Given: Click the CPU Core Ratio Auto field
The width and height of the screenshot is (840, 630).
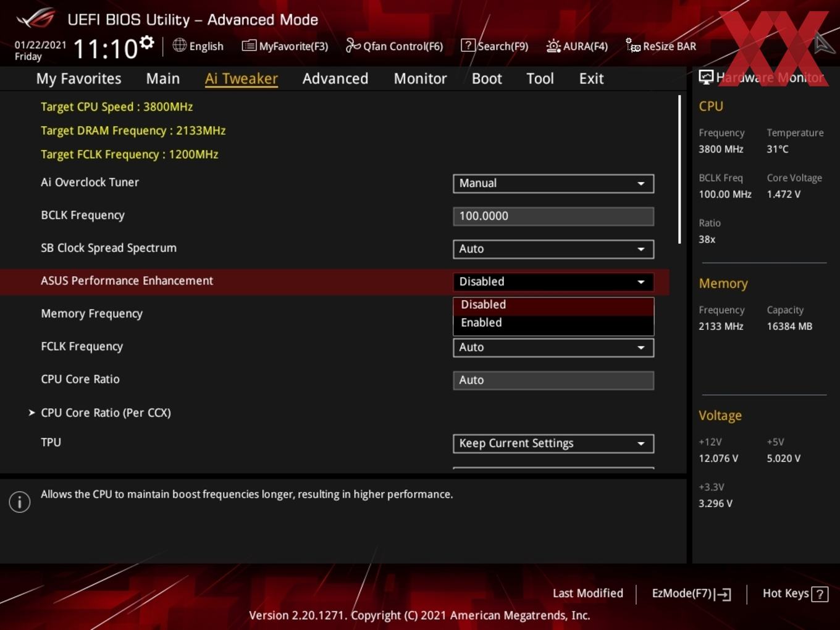Looking at the screenshot, I should point(553,380).
